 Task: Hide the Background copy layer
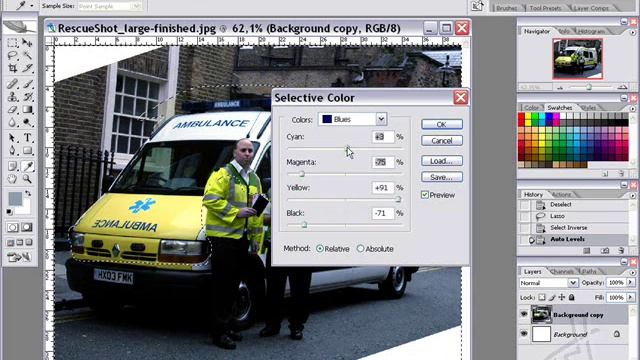coord(524,313)
